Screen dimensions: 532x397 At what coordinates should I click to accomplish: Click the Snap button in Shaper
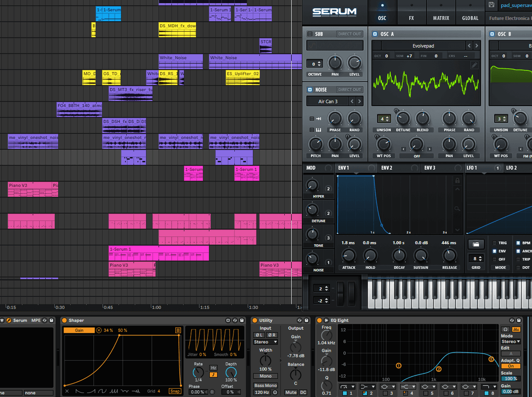[175, 391]
